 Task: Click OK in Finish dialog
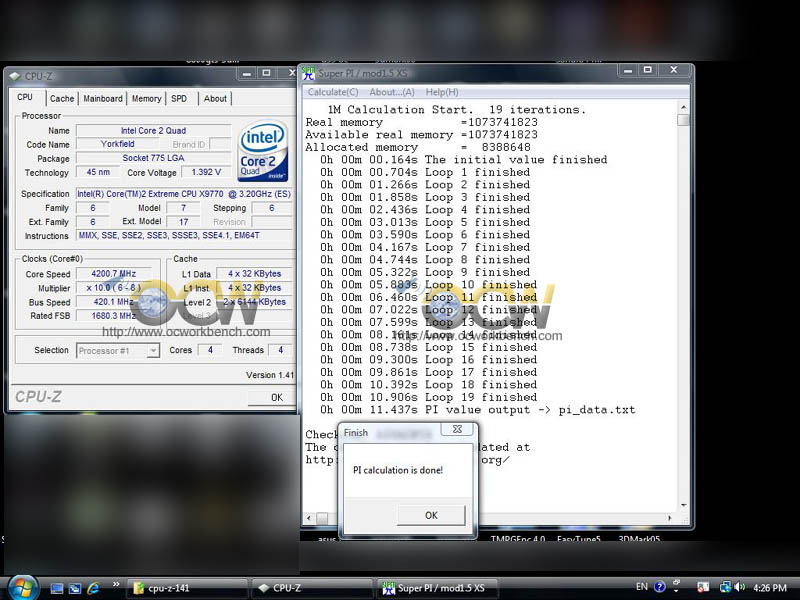[431, 515]
